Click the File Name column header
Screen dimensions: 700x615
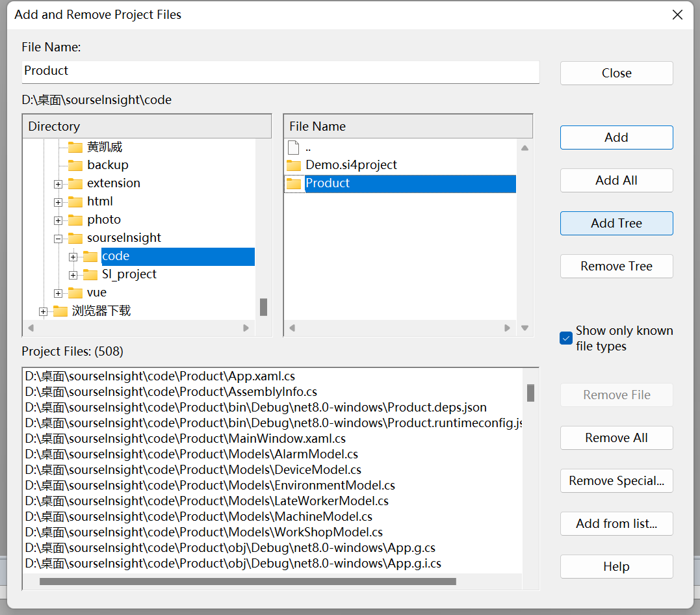tap(408, 126)
